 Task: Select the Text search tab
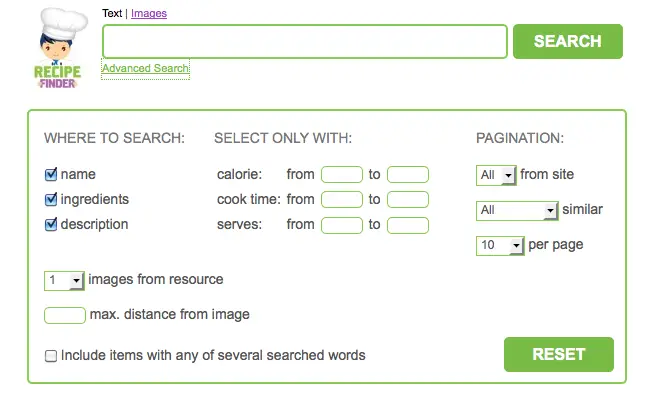[112, 14]
